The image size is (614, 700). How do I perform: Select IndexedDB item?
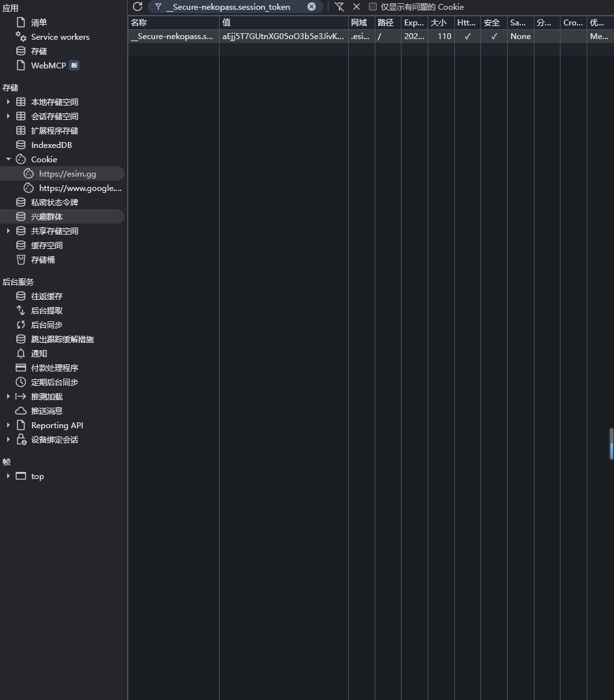[51, 145]
